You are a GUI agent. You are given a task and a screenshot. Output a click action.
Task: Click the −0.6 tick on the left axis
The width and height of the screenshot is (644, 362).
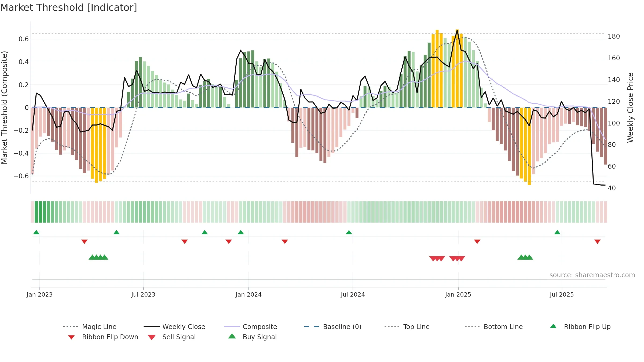tap(21, 176)
